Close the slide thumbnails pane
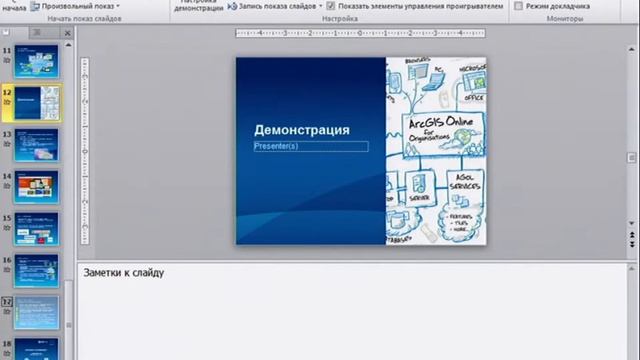Viewport: 640px width, 360px height. (67, 33)
